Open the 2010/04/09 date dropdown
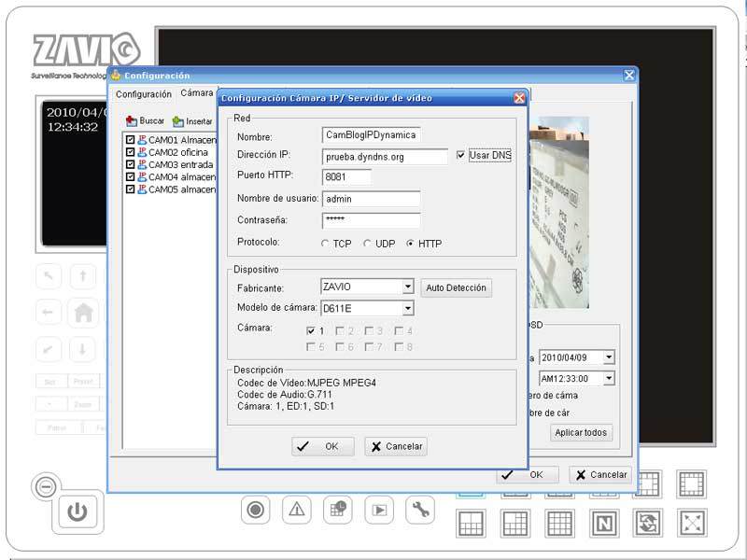 point(609,357)
